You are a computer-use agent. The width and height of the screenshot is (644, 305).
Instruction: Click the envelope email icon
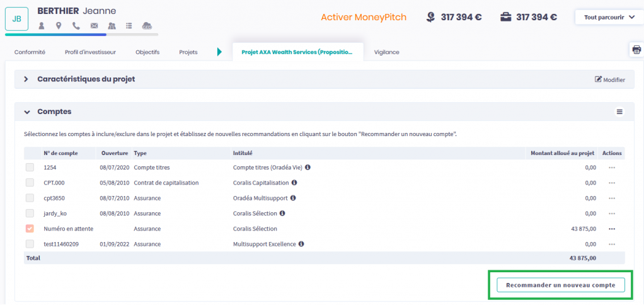click(x=94, y=26)
